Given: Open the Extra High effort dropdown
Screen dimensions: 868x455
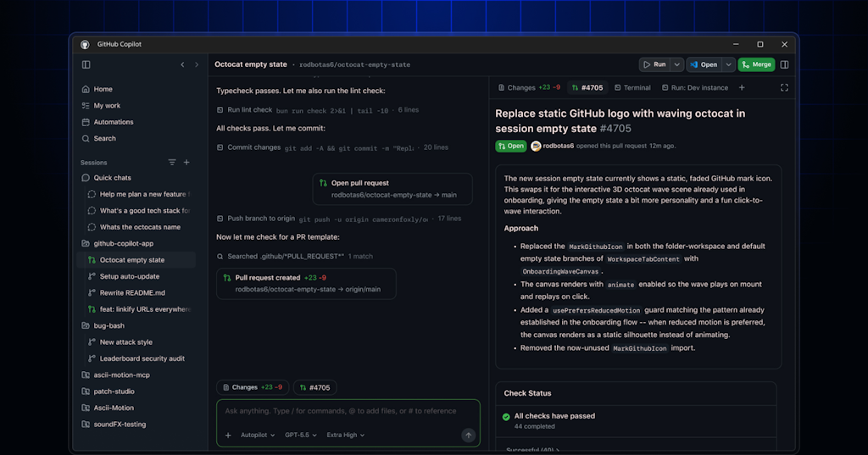Looking at the screenshot, I should tap(346, 435).
